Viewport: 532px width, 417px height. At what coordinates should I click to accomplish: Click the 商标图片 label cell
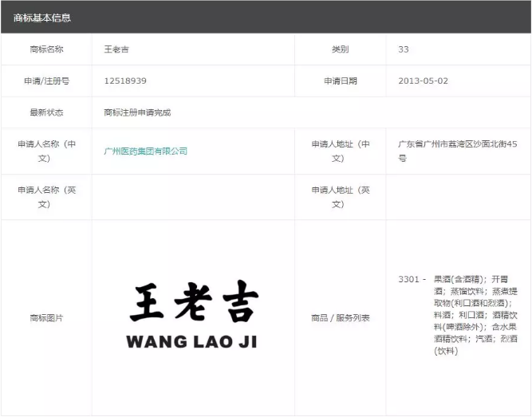tap(46, 318)
